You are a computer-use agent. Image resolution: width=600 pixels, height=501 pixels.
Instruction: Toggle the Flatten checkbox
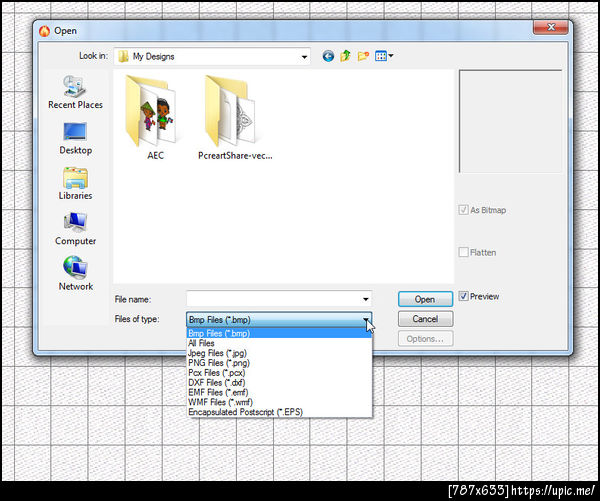[x=463, y=252]
